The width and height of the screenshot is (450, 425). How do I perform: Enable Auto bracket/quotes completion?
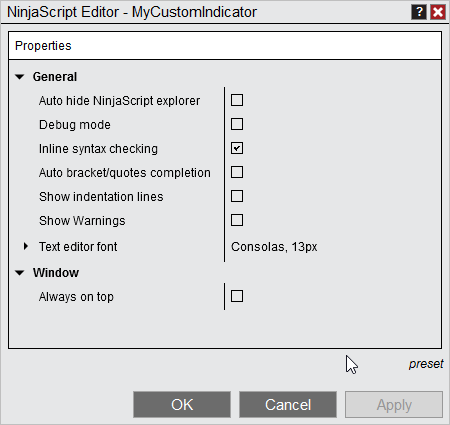[x=237, y=172]
